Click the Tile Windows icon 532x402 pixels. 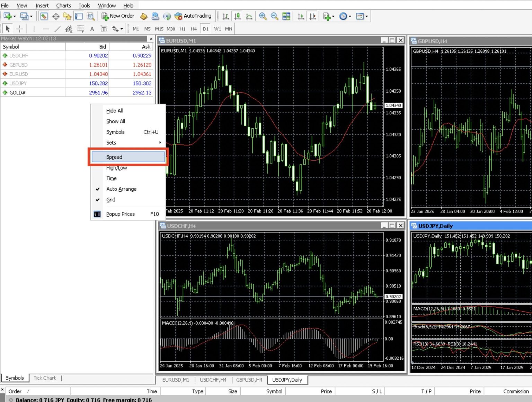(286, 16)
